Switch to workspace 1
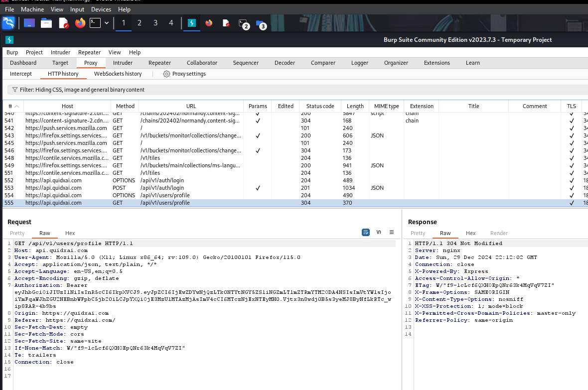The image size is (588, 390). pos(124,23)
